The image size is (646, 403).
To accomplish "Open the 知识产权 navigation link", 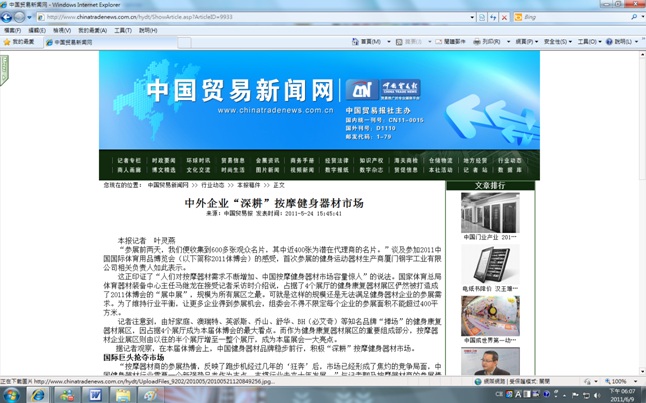I will [x=371, y=160].
